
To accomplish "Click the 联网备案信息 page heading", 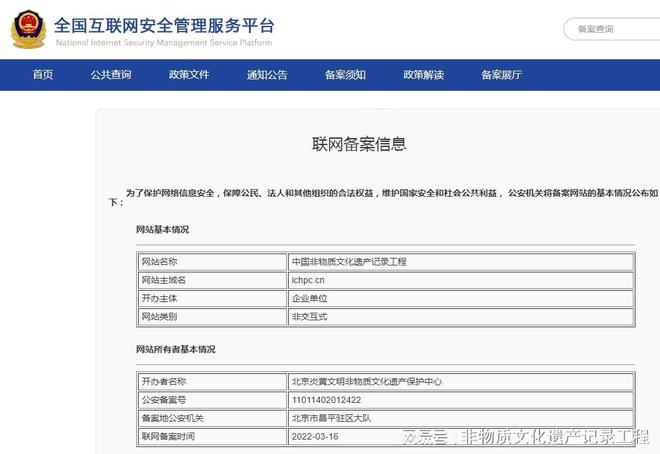I will (359, 144).
